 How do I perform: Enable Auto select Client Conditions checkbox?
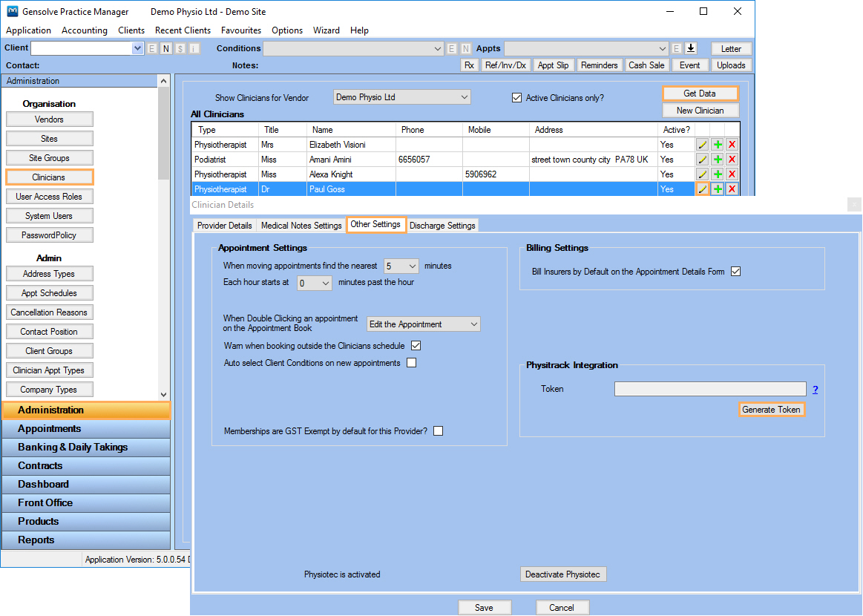point(411,363)
